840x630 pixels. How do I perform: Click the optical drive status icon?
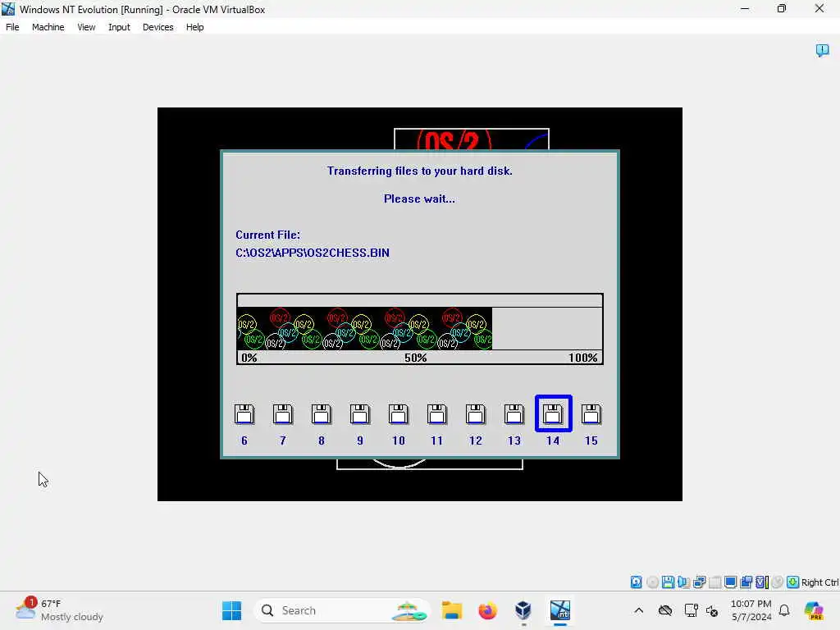click(652, 582)
